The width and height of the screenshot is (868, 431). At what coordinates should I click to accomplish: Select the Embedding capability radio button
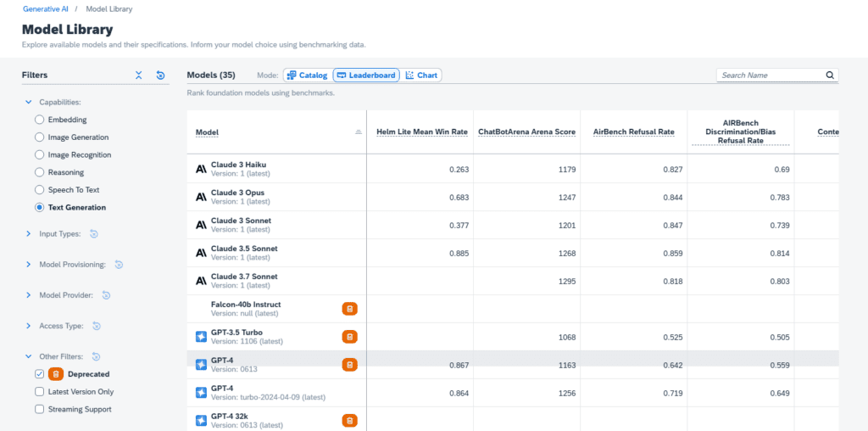click(40, 120)
